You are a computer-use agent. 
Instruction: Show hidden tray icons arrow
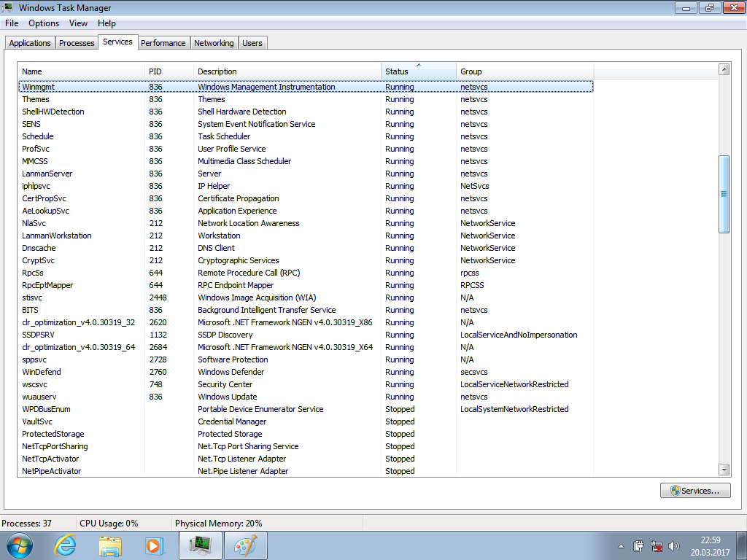621,546
